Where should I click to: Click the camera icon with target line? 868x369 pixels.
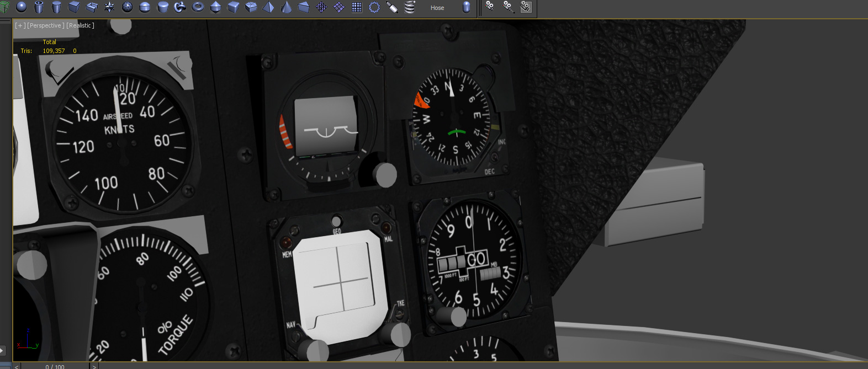tap(508, 7)
